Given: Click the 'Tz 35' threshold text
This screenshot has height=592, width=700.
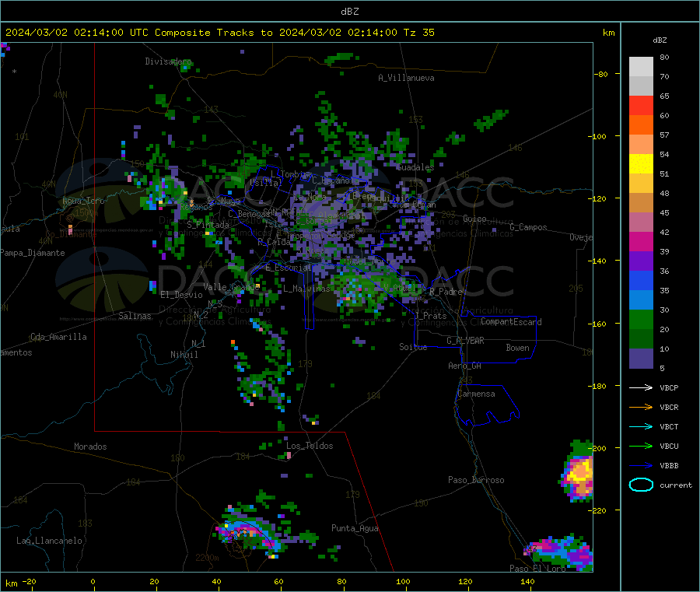Looking at the screenshot, I should point(418,33).
